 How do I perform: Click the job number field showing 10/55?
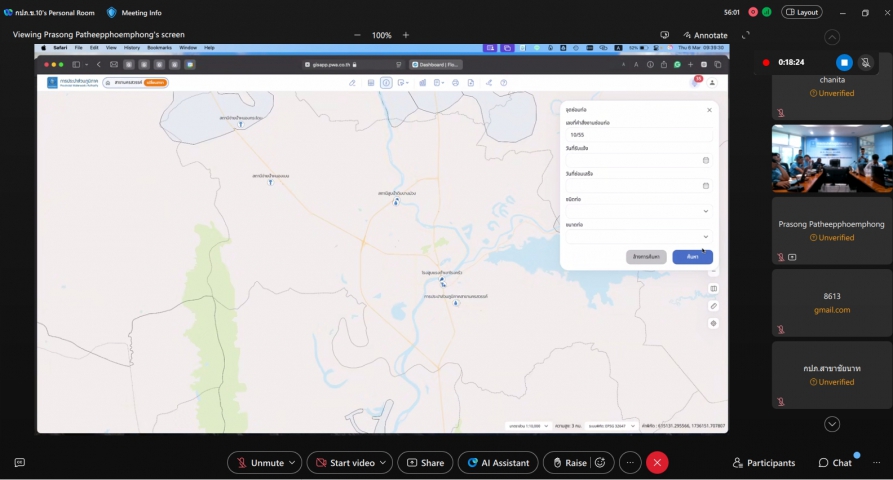[638, 135]
